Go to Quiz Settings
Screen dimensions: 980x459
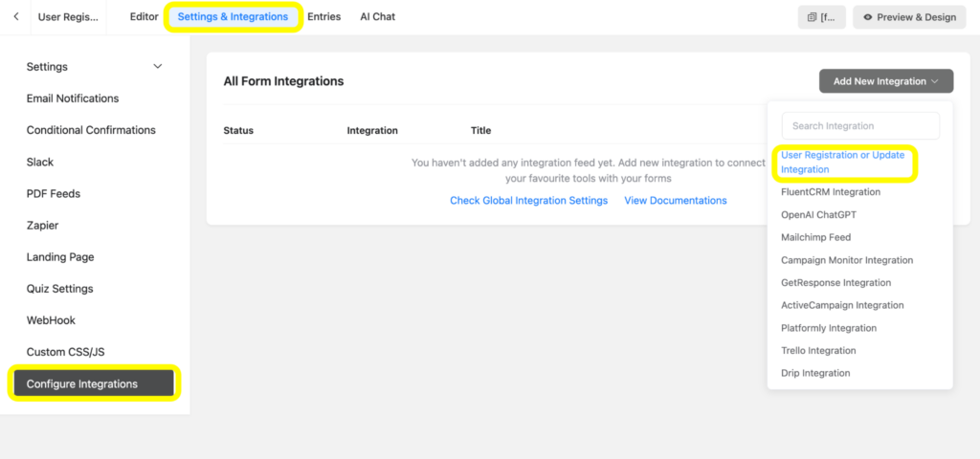pyautogui.click(x=59, y=289)
